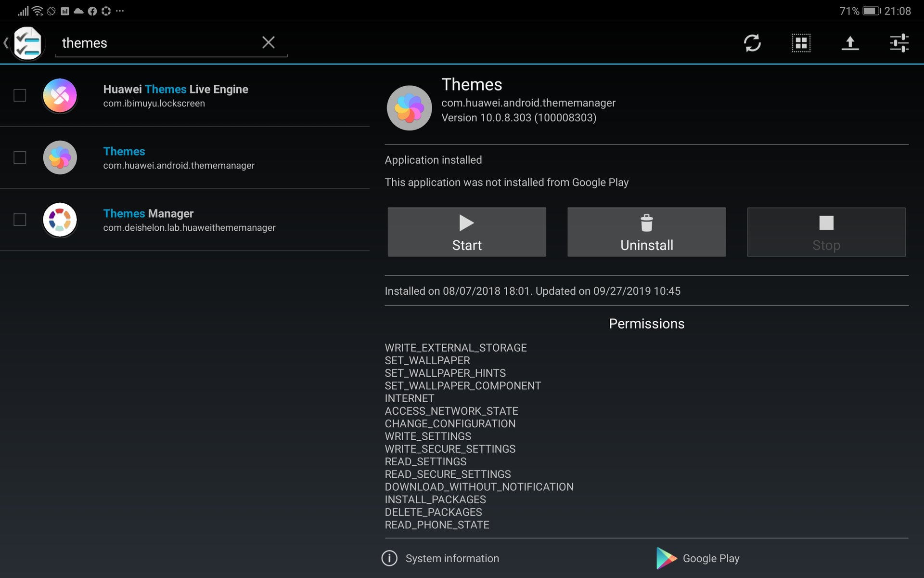Uninstall the Themes application
Image resolution: width=924 pixels, height=578 pixels.
[646, 232]
